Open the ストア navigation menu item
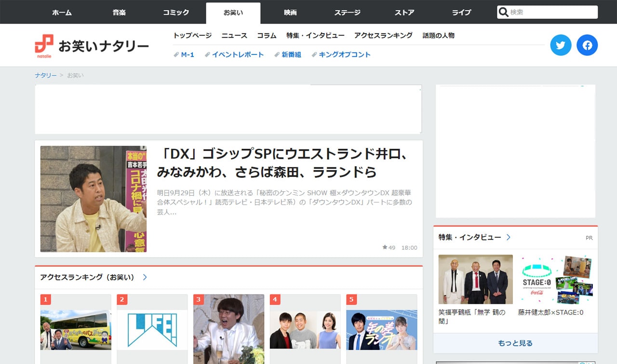The height and width of the screenshot is (364, 617). click(x=404, y=12)
